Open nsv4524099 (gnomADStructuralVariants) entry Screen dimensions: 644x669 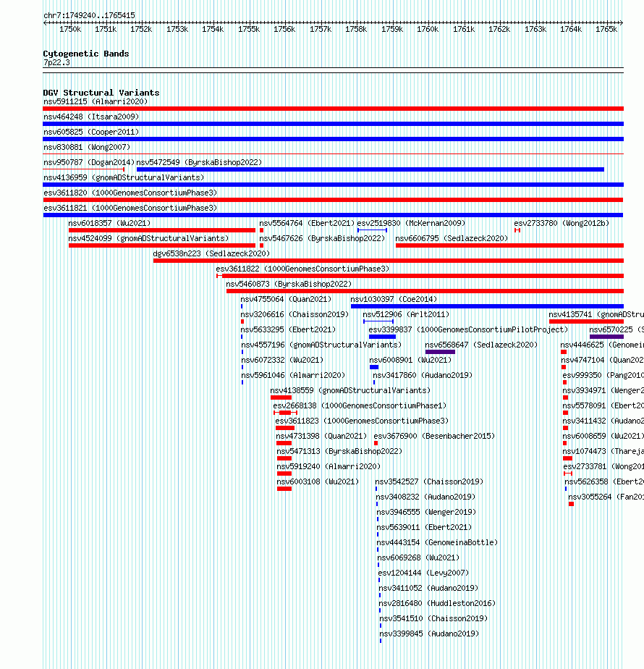point(148,238)
